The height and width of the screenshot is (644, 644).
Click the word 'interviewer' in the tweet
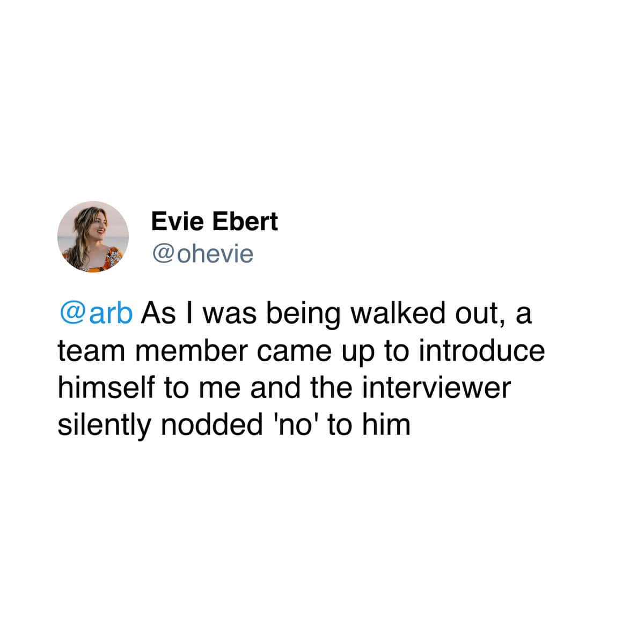[x=435, y=389]
